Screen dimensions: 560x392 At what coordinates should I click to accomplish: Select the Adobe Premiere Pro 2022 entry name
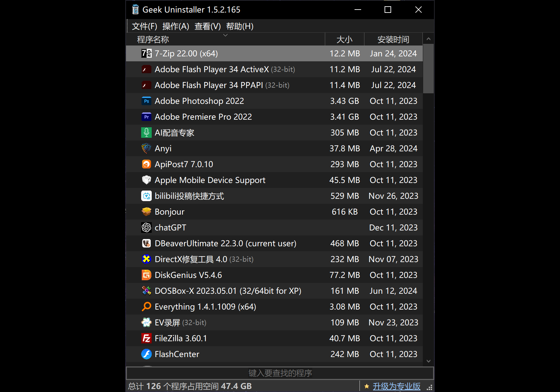click(x=203, y=117)
